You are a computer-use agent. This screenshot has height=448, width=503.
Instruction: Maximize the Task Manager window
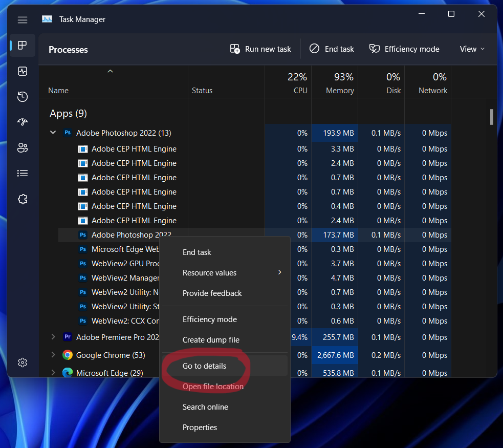(x=451, y=14)
